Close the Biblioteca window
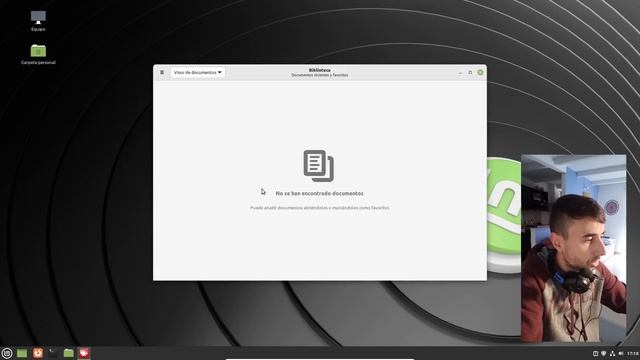 480,73
